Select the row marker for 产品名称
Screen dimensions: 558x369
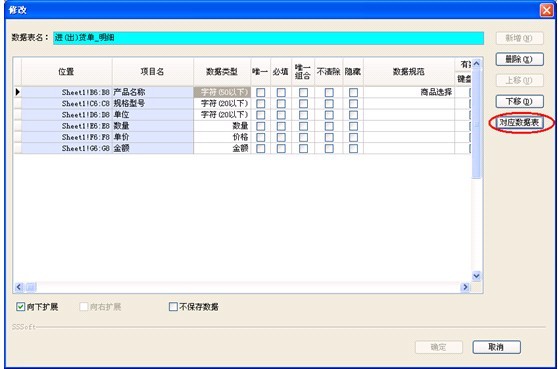click(17, 92)
